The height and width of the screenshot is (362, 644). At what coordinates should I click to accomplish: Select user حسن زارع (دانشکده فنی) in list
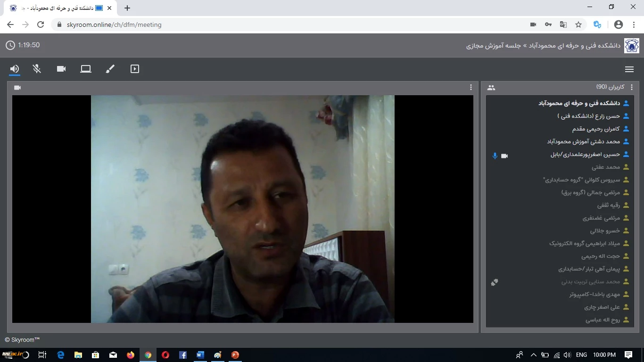(x=588, y=116)
